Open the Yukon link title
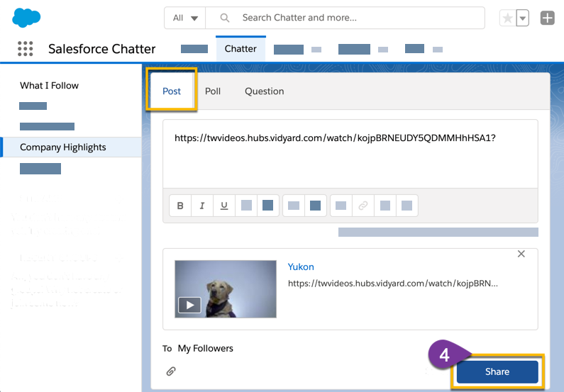The height and width of the screenshot is (392, 564). tap(301, 267)
